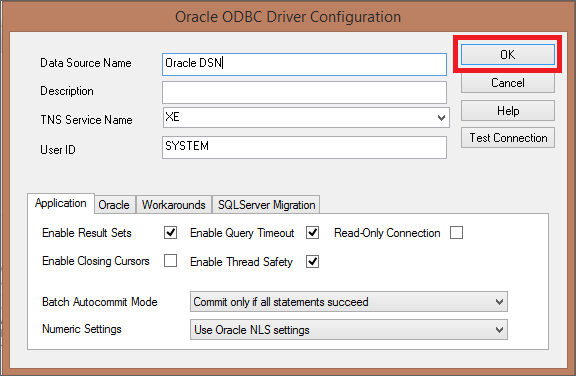Click the Numeric Settings label

coord(82,329)
